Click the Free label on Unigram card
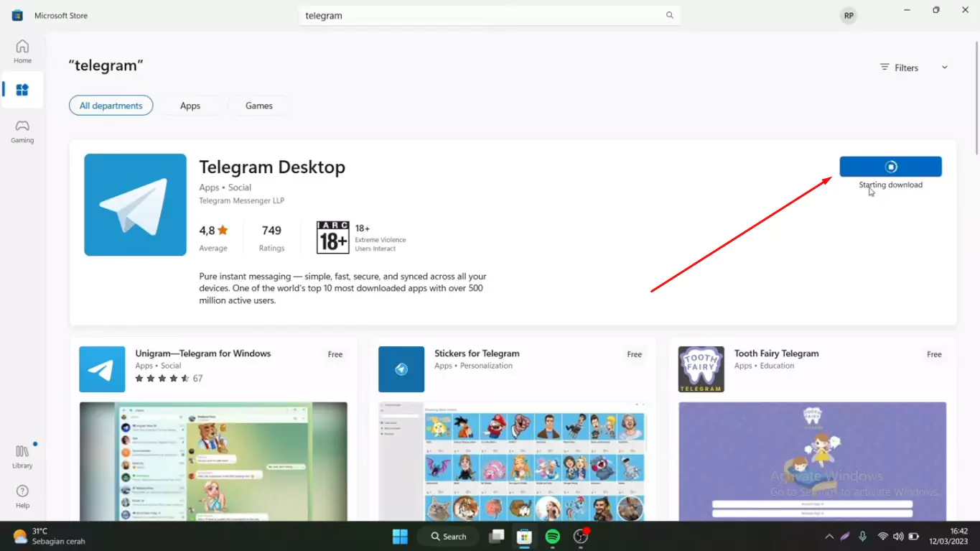The width and height of the screenshot is (980, 551). point(335,354)
